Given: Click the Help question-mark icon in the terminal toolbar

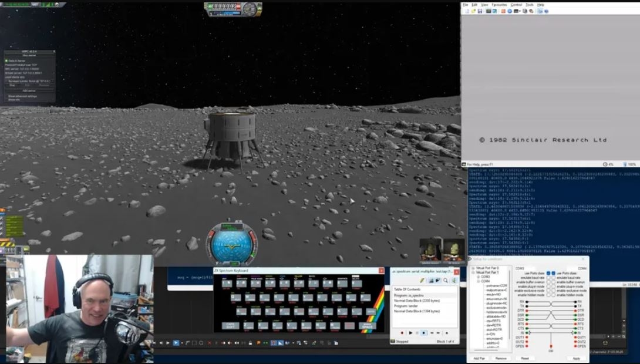Looking at the screenshot, I should click(547, 11).
